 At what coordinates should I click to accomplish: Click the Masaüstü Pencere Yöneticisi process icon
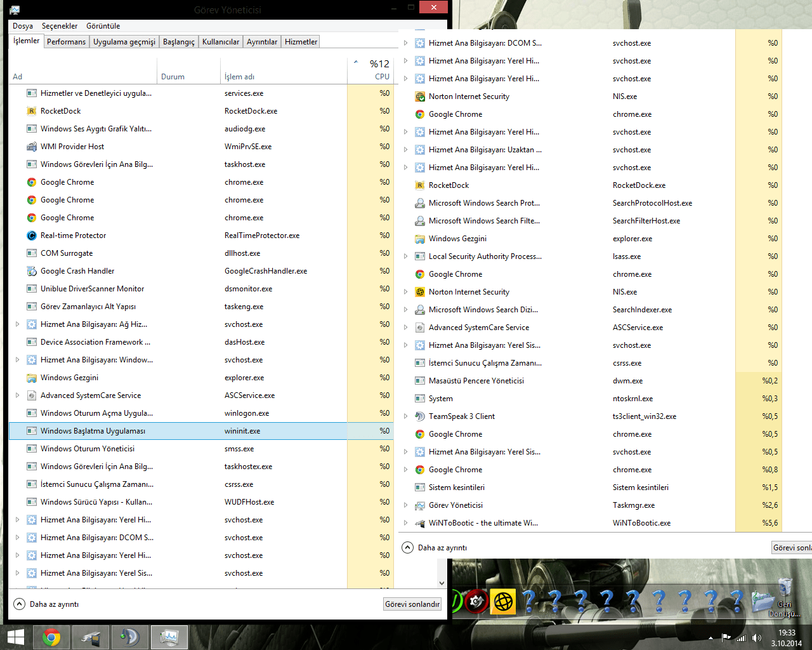[420, 381]
